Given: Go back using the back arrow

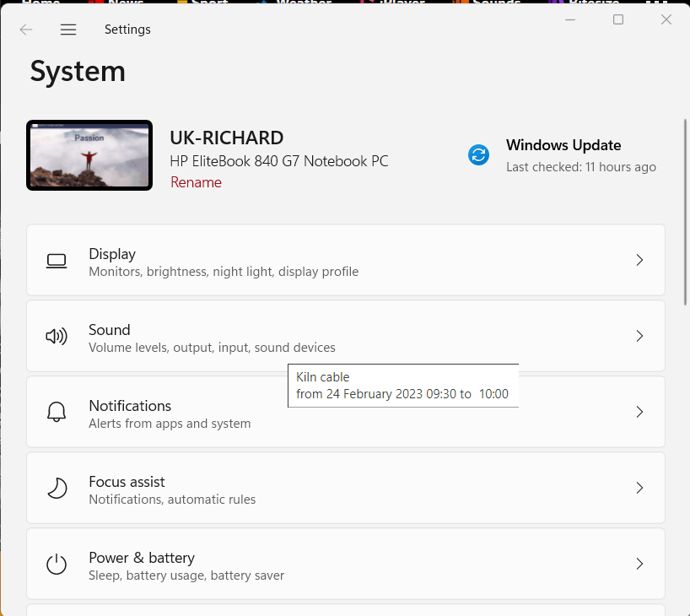Looking at the screenshot, I should [26, 30].
